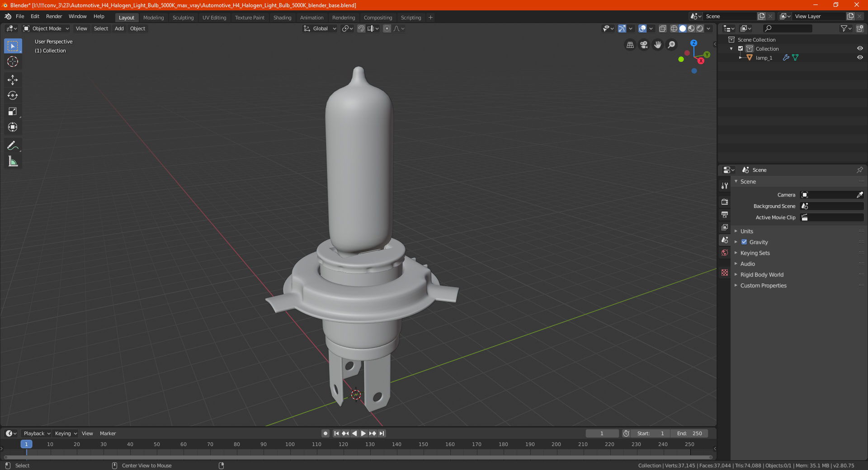Toggle Collection exclude checkbox in outliner
The height and width of the screenshot is (470, 868).
coord(741,49)
